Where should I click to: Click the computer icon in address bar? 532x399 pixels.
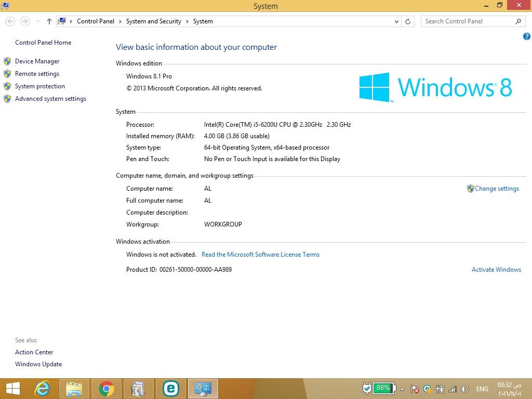62,21
